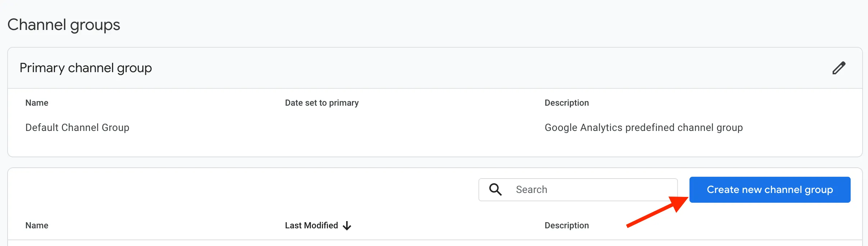Sort by Description in the lower table
The height and width of the screenshot is (246, 868).
(567, 225)
